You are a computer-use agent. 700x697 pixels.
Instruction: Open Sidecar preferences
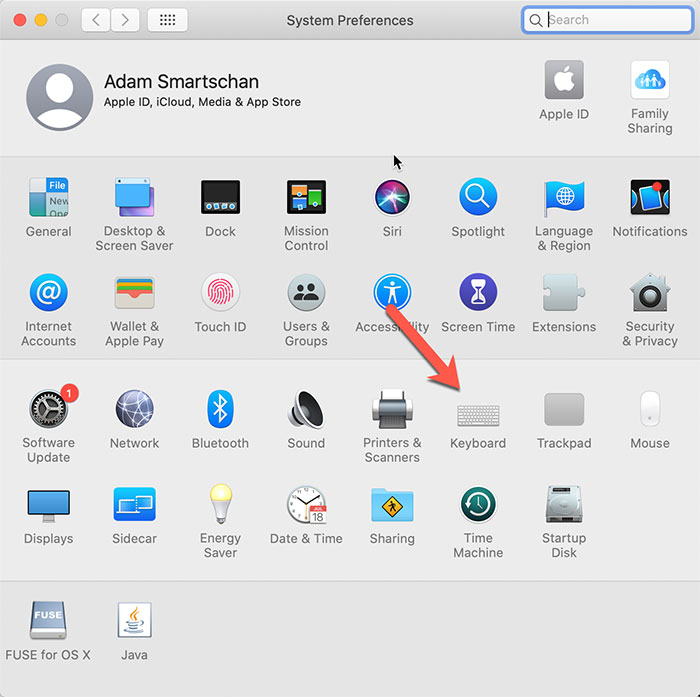tap(134, 504)
